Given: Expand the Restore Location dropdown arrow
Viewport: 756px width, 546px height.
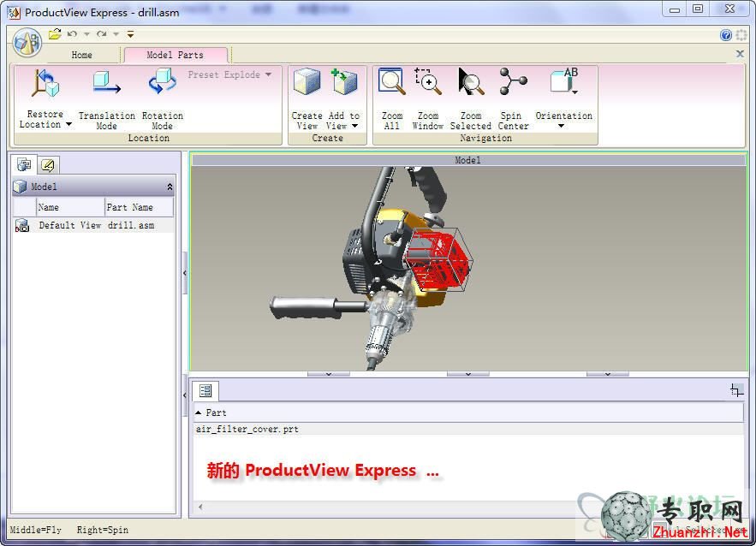Looking at the screenshot, I should coord(69,124).
